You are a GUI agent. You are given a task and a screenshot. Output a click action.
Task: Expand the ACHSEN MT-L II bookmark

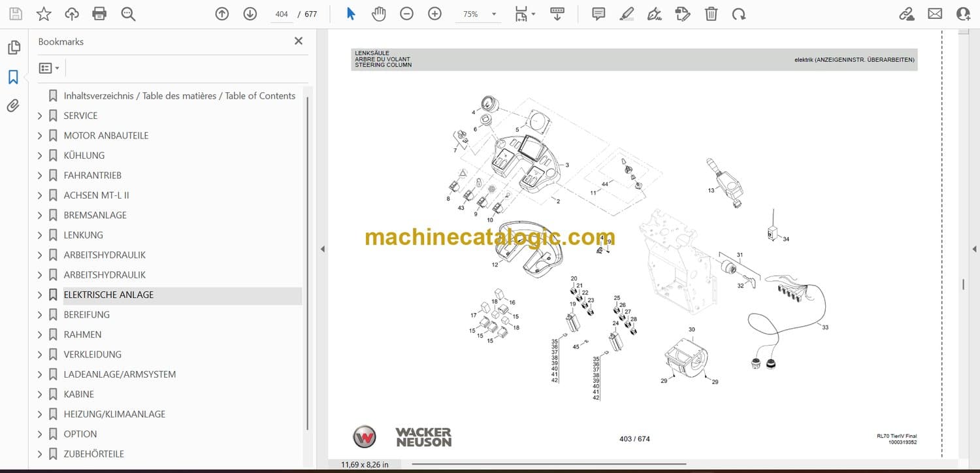tap(40, 195)
